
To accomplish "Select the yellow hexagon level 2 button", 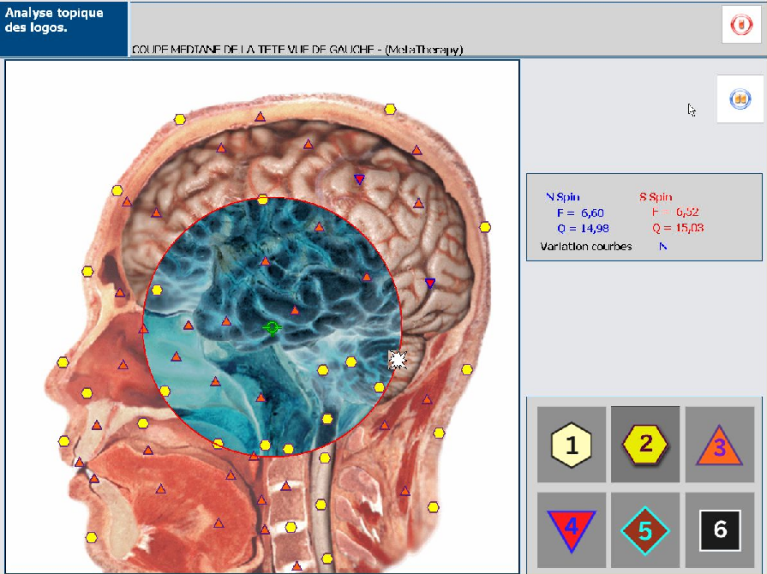I will click(645, 443).
